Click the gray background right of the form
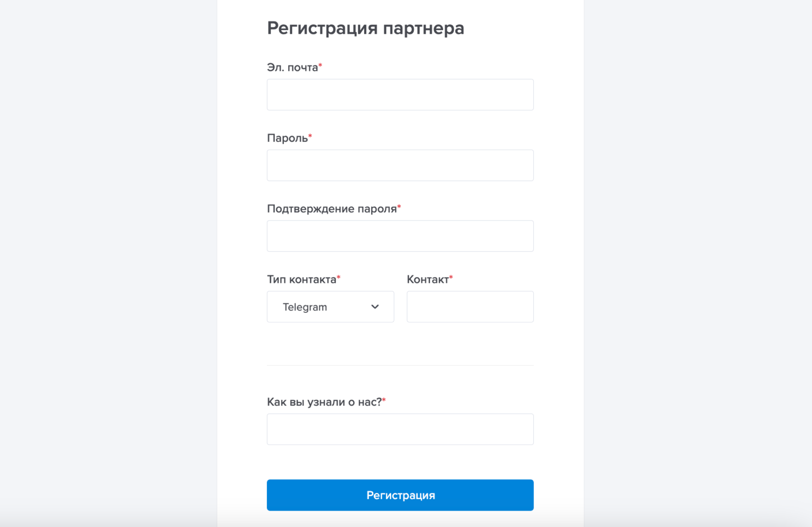This screenshot has height=527, width=812. (698, 264)
